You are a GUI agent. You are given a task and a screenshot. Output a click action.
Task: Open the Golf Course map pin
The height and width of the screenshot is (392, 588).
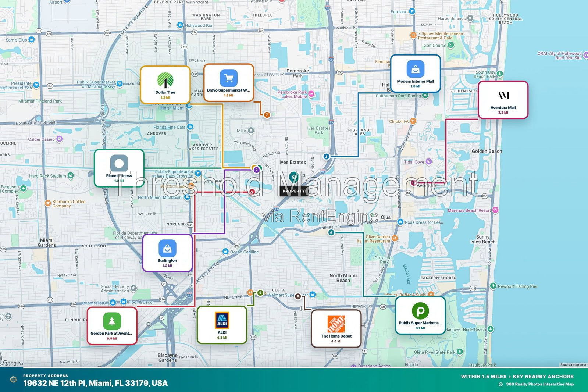click(x=451, y=46)
